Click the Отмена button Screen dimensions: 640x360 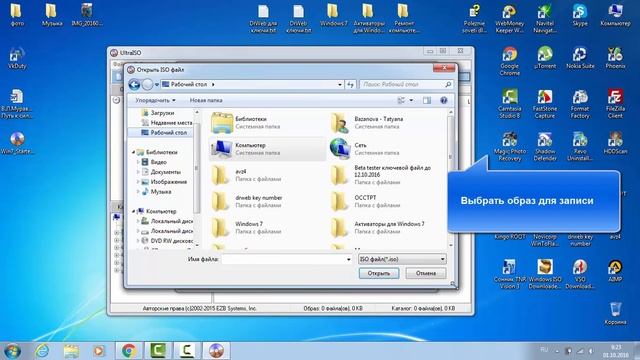click(426, 273)
